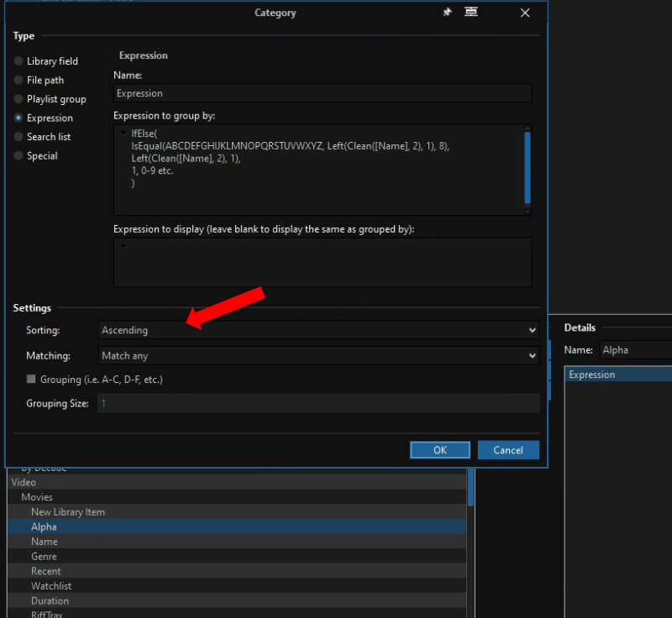
Task: Select the Expression radio option
Action: [44, 118]
